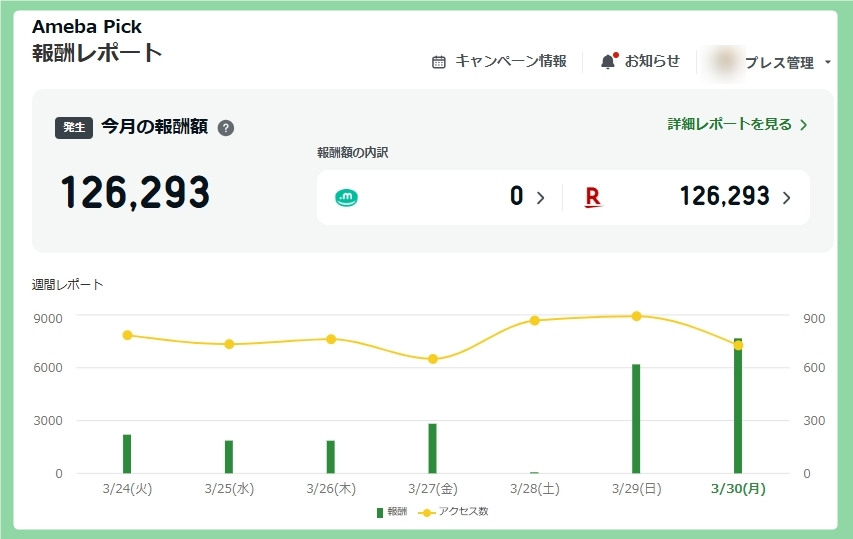Open お知らせ notifications menu item
The image size is (853, 539).
[652, 62]
